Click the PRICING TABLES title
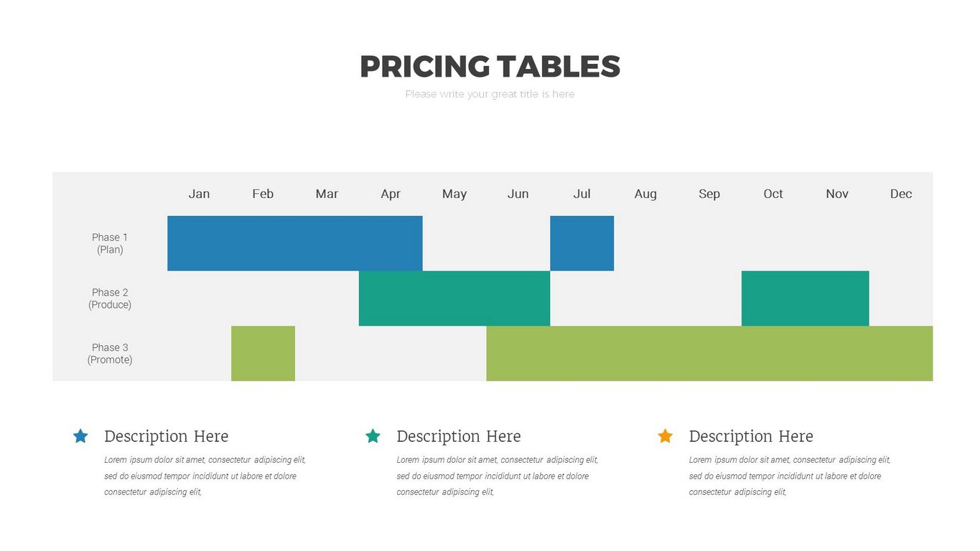The image size is (980, 551). point(490,67)
